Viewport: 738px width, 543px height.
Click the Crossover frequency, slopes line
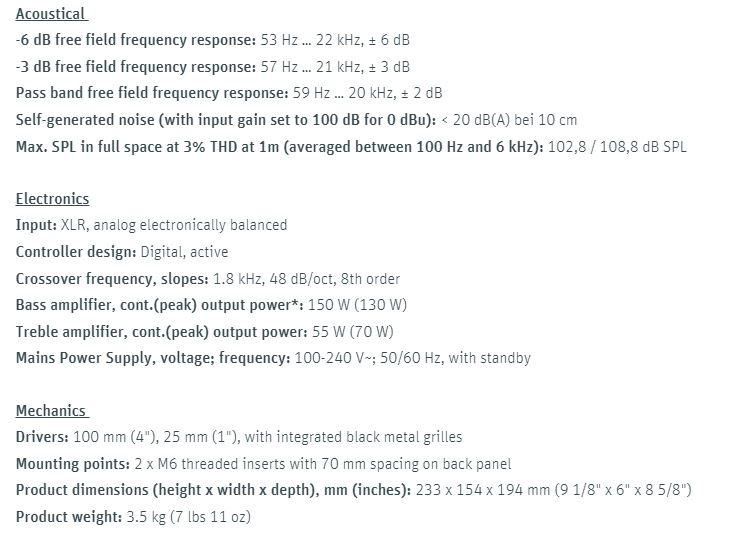point(208,279)
